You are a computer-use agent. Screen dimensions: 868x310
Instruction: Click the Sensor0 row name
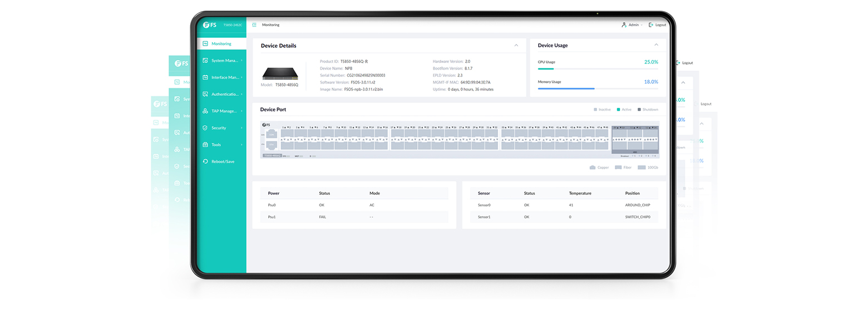(484, 205)
